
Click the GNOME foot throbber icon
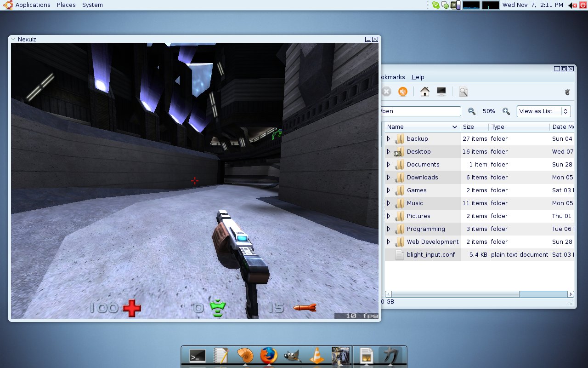coord(567,92)
